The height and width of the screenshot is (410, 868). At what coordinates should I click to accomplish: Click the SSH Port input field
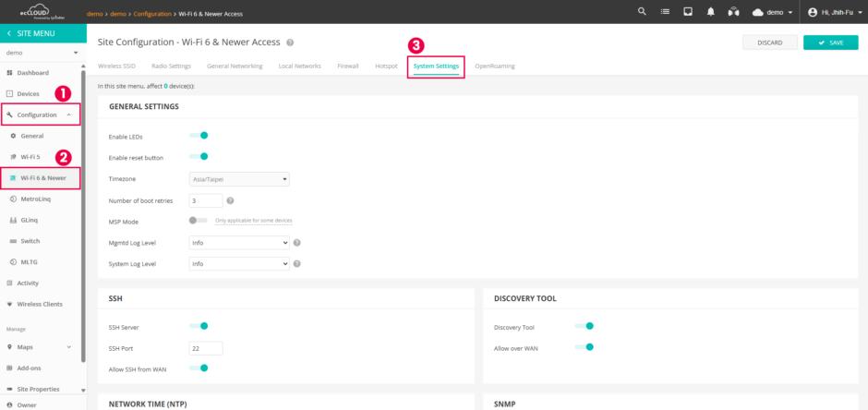205,348
